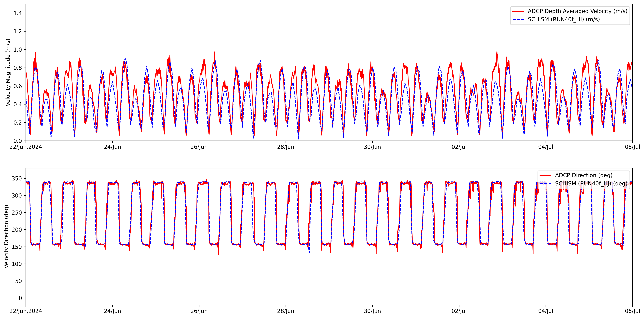Click the 'Velocity Magnitude (m/s)' y-axis title

(8, 72)
